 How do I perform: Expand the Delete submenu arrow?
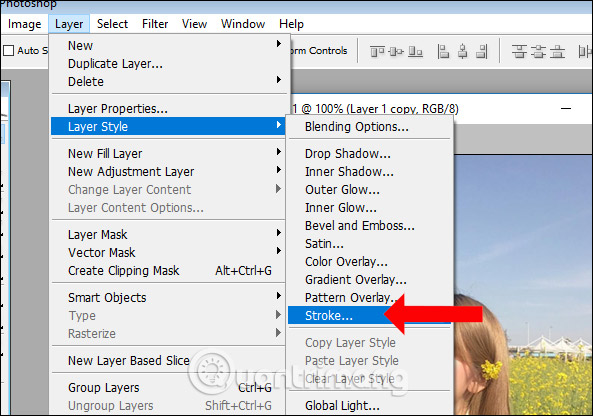point(279,80)
